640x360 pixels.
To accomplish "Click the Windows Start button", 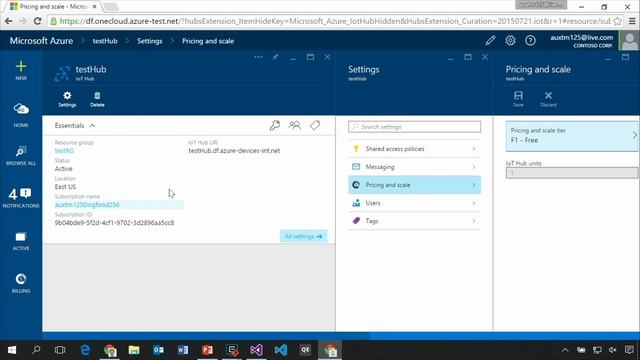I will point(12,350).
